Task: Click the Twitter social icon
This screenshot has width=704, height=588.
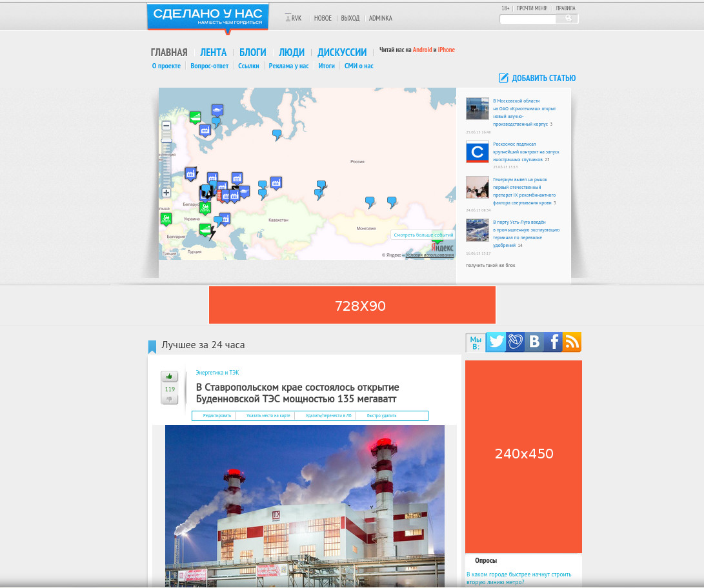Action: tap(495, 342)
